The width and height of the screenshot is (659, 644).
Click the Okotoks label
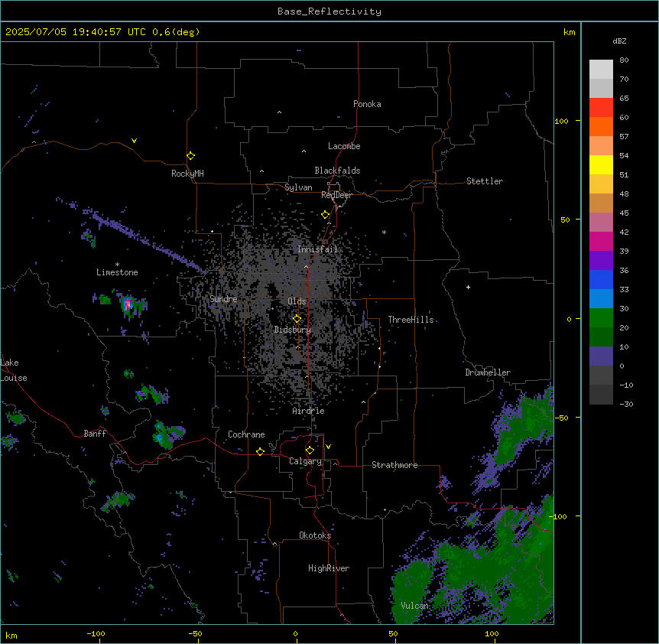point(315,535)
